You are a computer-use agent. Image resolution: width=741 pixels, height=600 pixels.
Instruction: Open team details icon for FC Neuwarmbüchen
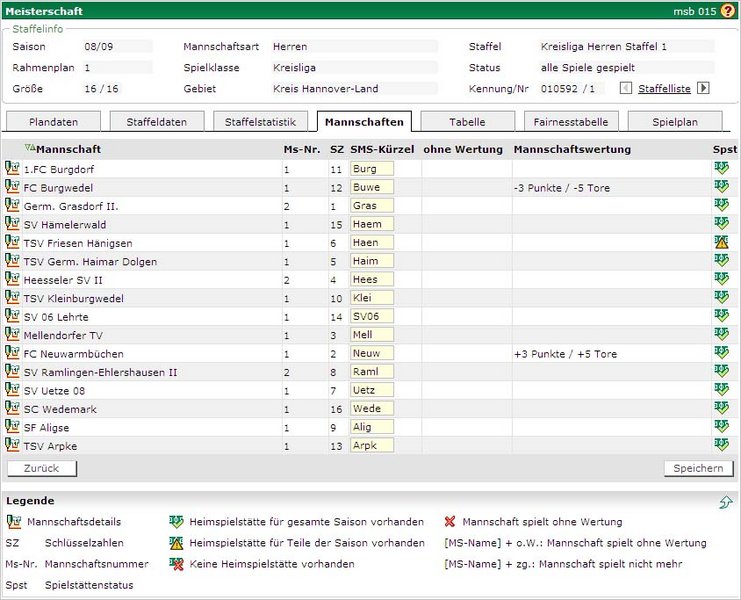pyautogui.click(x=13, y=353)
